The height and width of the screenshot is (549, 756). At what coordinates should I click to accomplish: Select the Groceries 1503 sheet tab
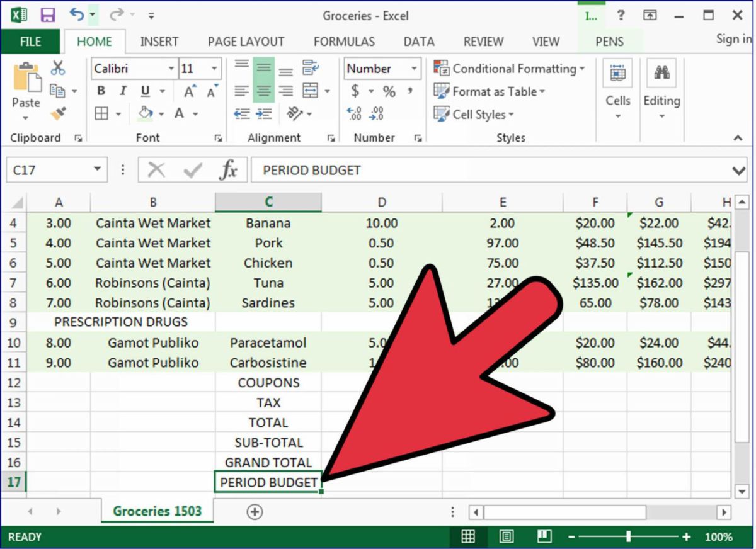(x=156, y=511)
